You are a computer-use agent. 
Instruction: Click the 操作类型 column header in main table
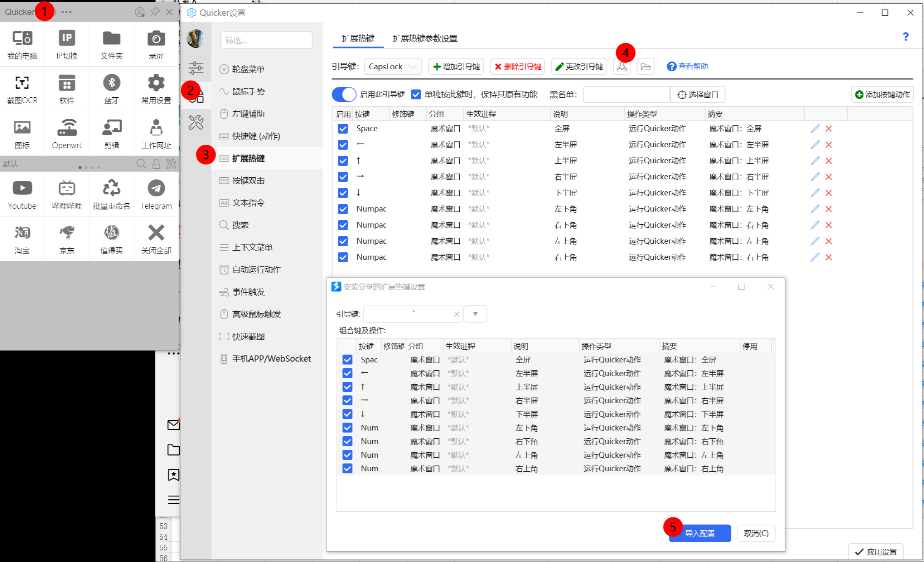coord(664,114)
